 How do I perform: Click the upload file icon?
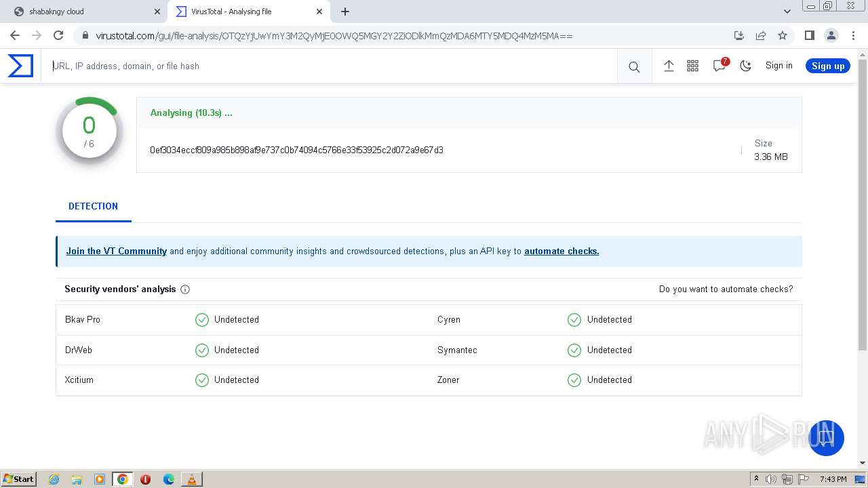[669, 66]
